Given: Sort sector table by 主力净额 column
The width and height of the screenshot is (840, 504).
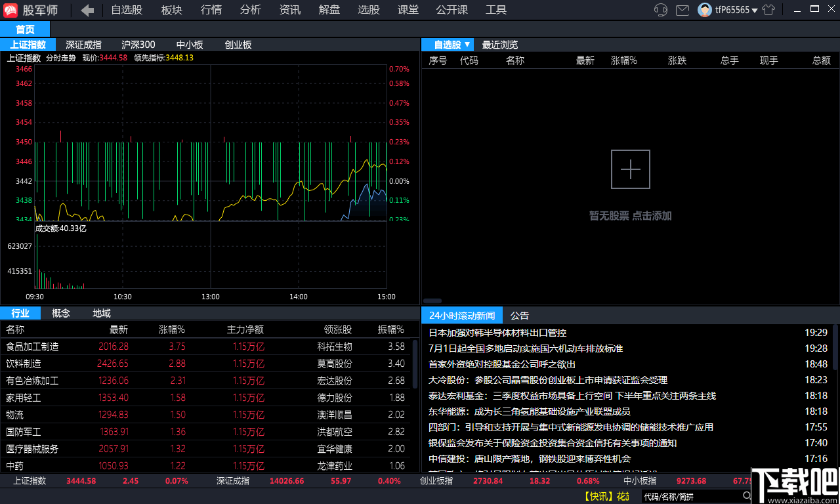Looking at the screenshot, I should (245, 329).
